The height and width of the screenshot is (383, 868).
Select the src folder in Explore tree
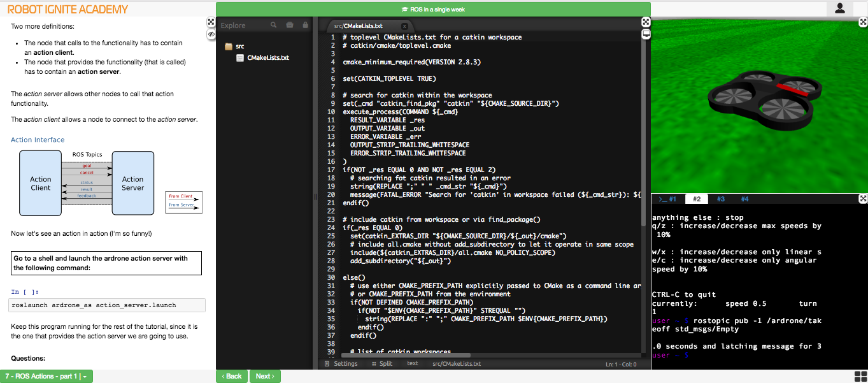pos(234,47)
